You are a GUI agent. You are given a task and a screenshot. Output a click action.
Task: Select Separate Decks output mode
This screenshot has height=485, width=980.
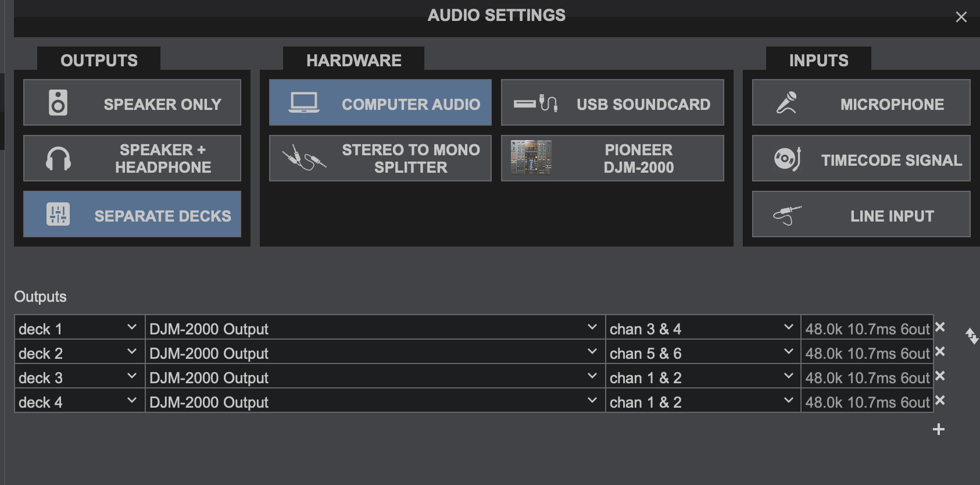point(132,215)
